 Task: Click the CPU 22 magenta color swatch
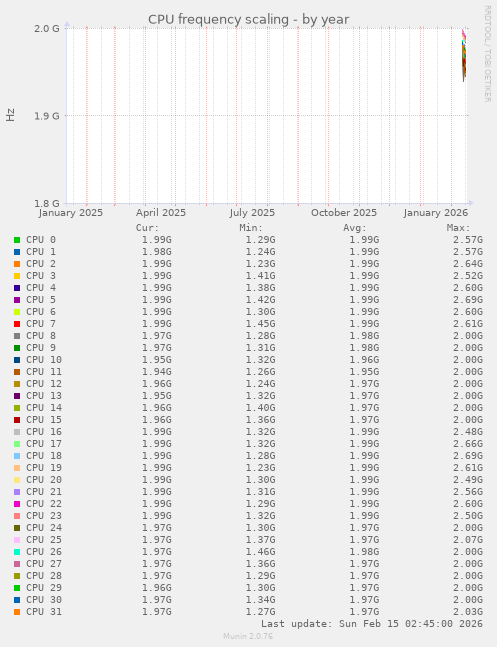click(17, 504)
